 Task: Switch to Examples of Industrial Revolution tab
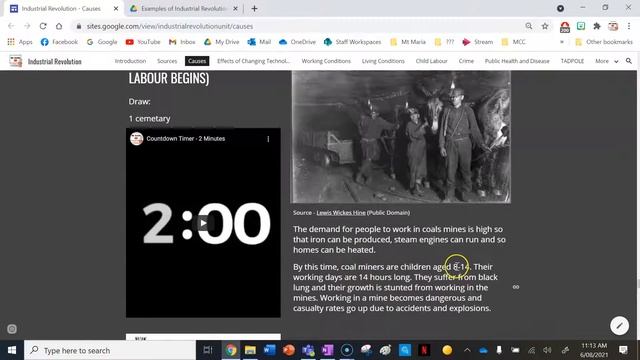[184, 8]
